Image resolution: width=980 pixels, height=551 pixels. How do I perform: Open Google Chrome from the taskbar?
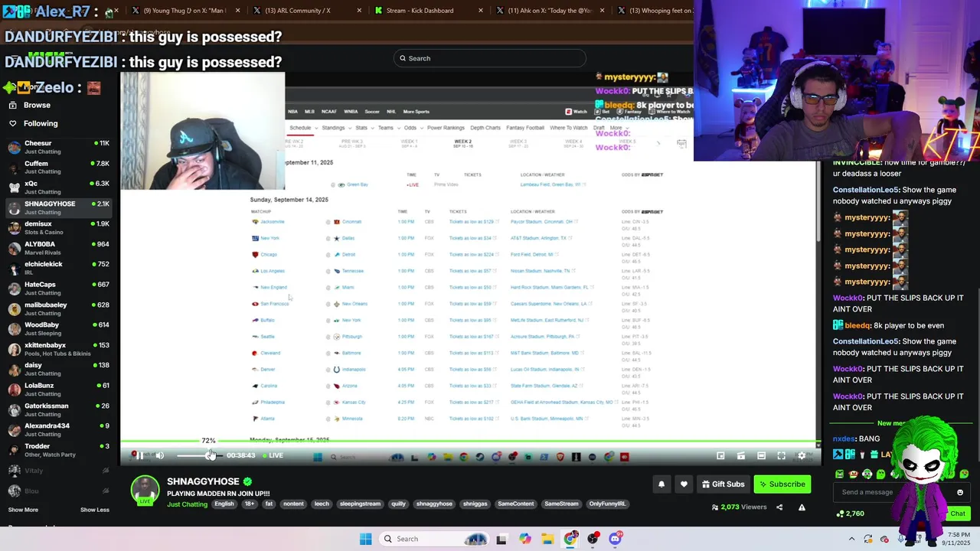click(x=570, y=539)
